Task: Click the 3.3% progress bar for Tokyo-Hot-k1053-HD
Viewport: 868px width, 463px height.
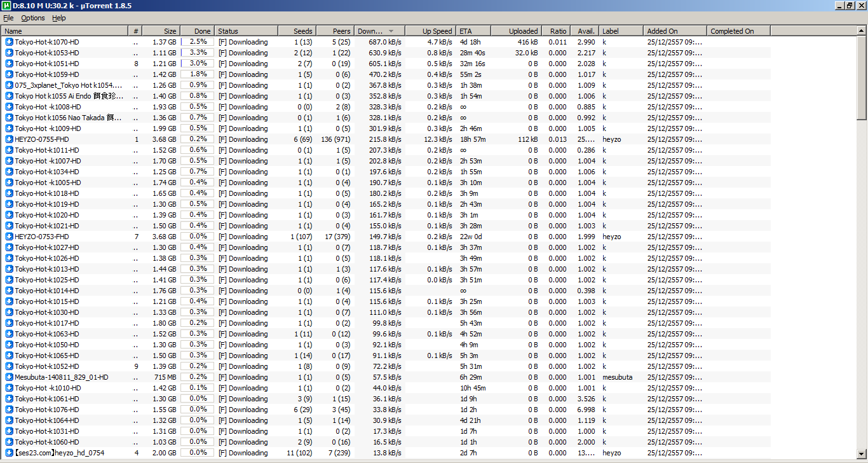Action: coord(198,53)
